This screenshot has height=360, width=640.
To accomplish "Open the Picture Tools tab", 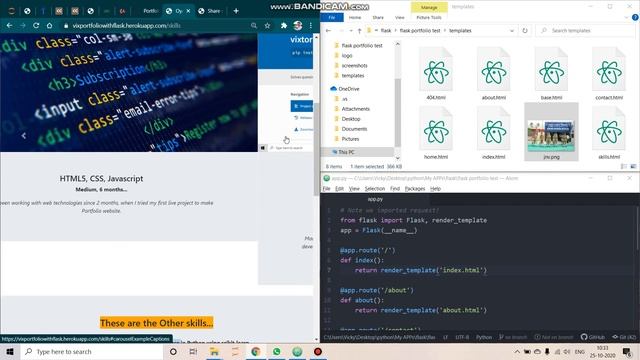I will (x=429, y=18).
